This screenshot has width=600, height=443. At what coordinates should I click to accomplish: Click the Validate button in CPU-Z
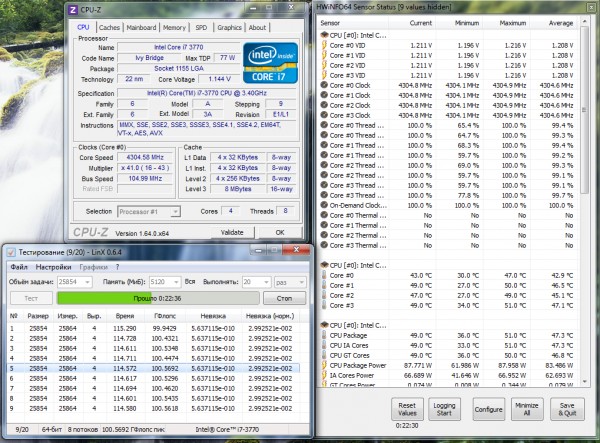point(232,232)
